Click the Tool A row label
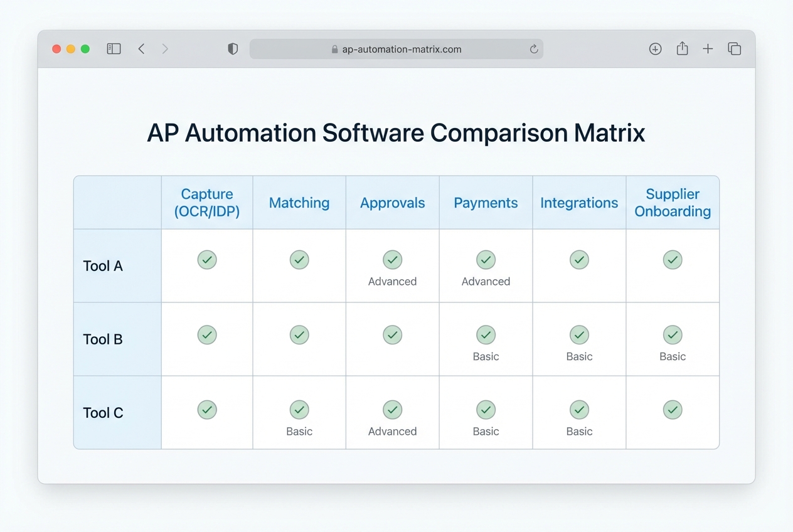Screen dimensions: 793x532 [x=102, y=265]
